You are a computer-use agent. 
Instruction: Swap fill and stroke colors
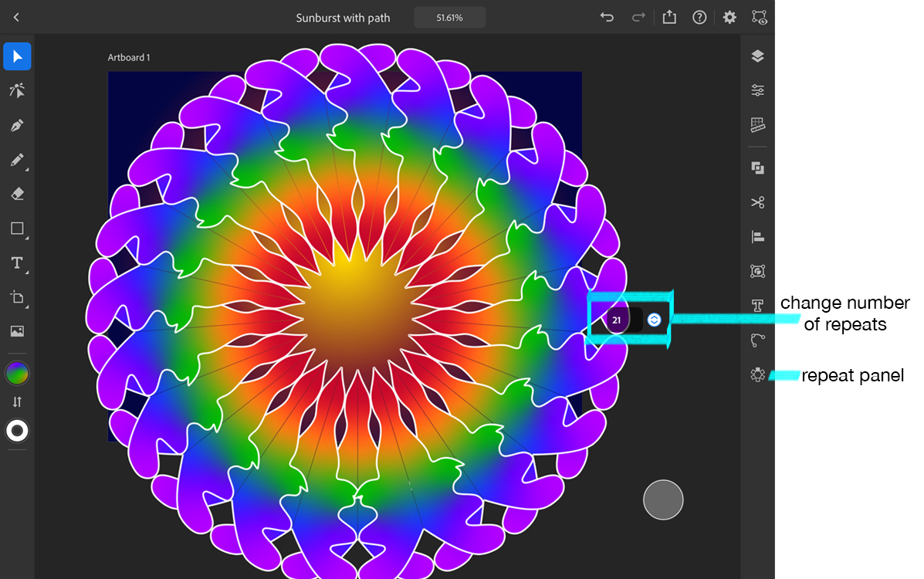point(17,401)
